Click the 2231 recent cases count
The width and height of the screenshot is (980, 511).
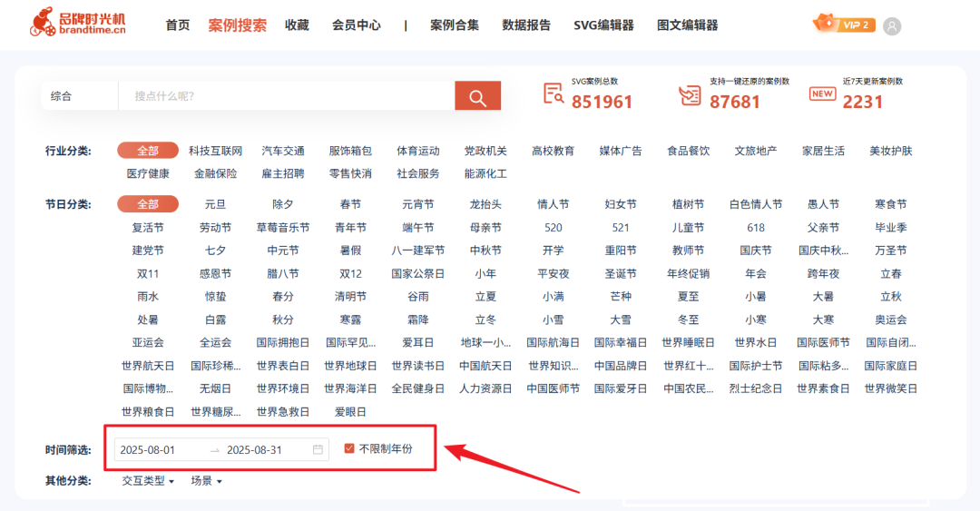[863, 102]
